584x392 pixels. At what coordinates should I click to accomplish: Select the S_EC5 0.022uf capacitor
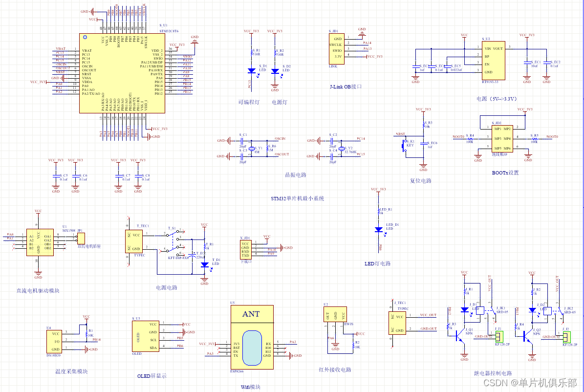pyautogui.click(x=447, y=67)
